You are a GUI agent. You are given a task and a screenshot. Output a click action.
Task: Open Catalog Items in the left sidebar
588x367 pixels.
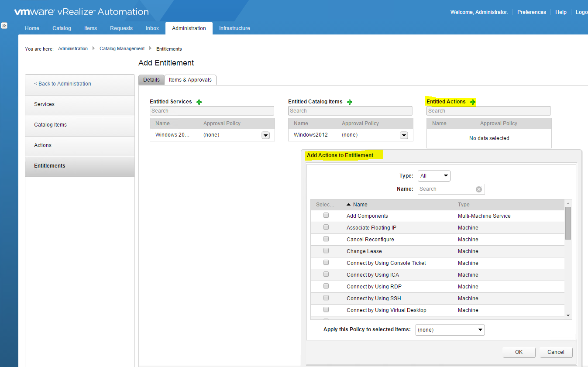(80, 125)
